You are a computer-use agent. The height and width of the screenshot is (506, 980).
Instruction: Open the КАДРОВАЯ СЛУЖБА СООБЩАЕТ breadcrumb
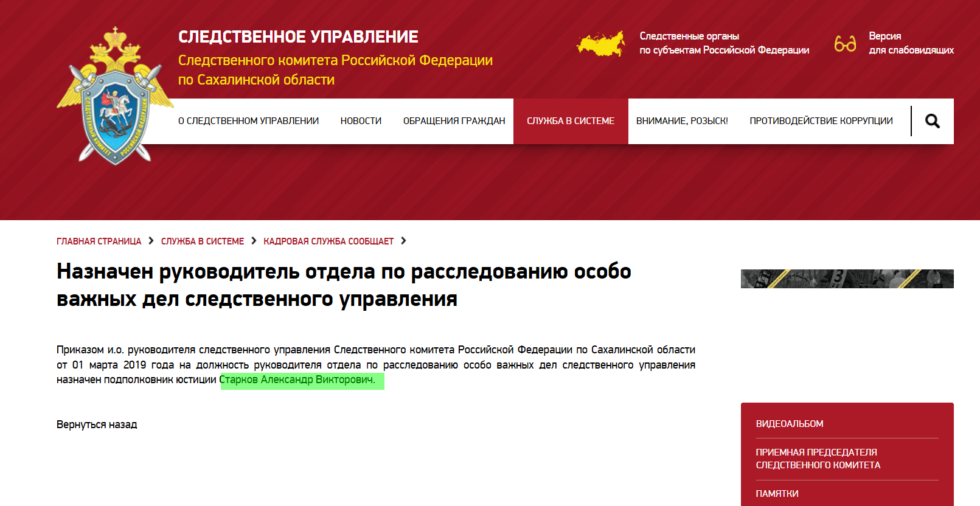[x=328, y=241]
